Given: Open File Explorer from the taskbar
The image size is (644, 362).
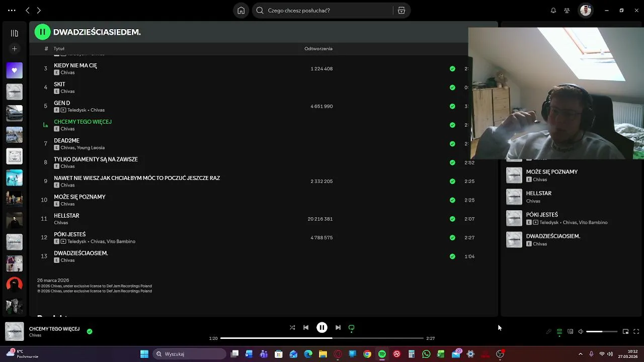Looking at the screenshot, I should click(x=323, y=354).
